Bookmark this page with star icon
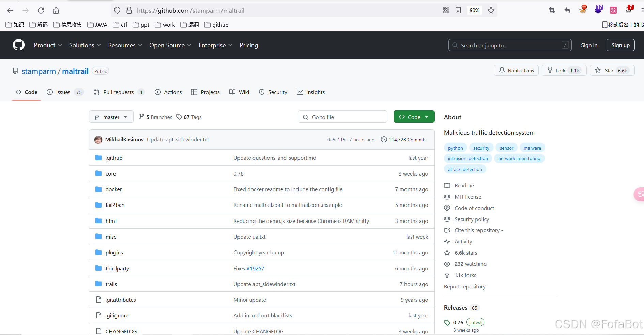Image resolution: width=644 pixels, height=335 pixels. pos(491,10)
